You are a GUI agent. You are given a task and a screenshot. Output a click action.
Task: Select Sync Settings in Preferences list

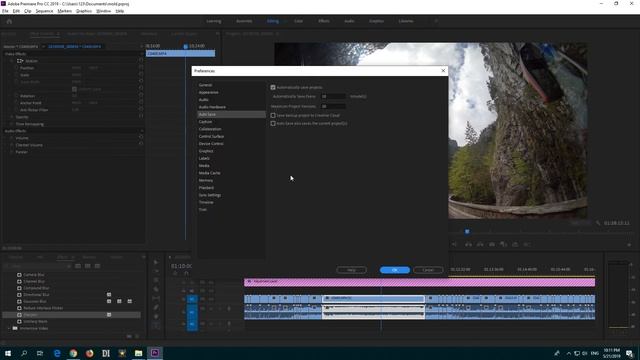click(210, 195)
